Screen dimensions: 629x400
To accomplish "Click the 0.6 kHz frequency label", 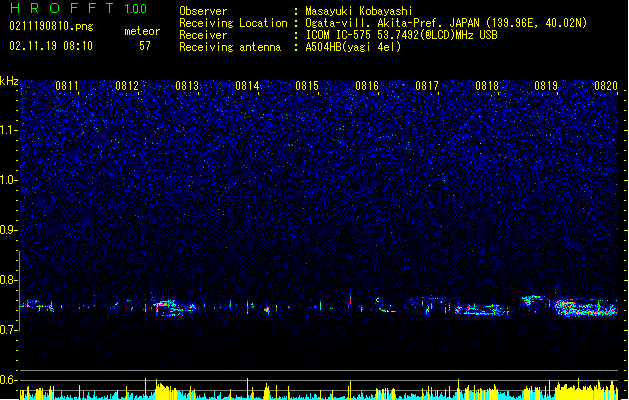I will [9, 380].
